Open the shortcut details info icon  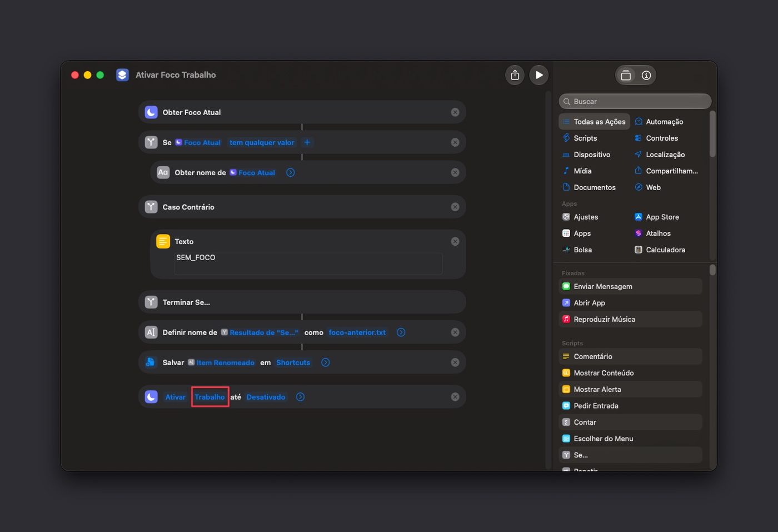click(646, 75)
